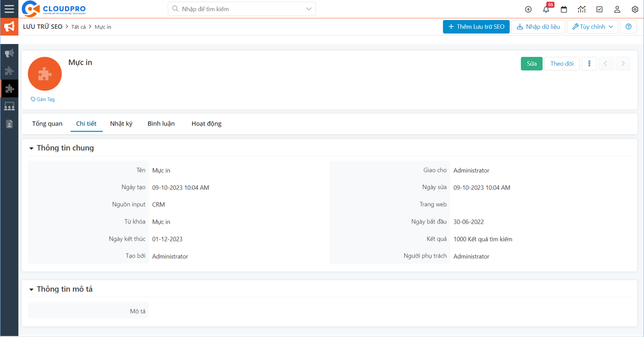
Task: Open the Bình luận tab
Action: coord(161,124)
